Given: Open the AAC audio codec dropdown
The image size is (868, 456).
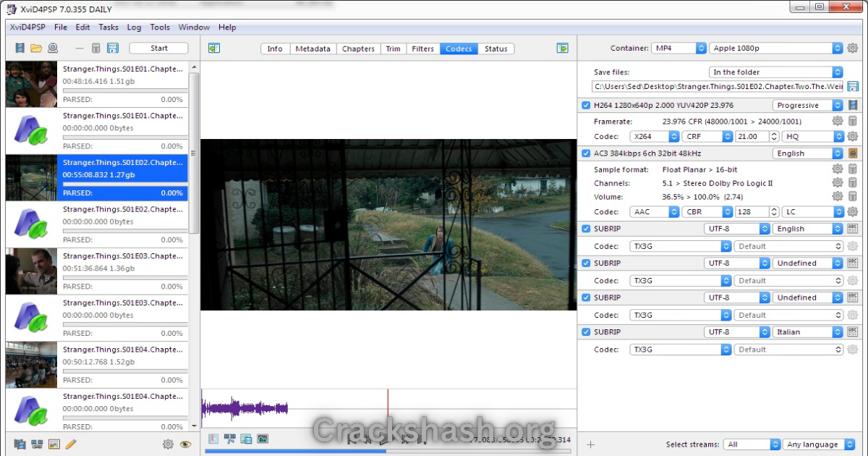Looking at the screenshot, I should click(x=655, y=212).
